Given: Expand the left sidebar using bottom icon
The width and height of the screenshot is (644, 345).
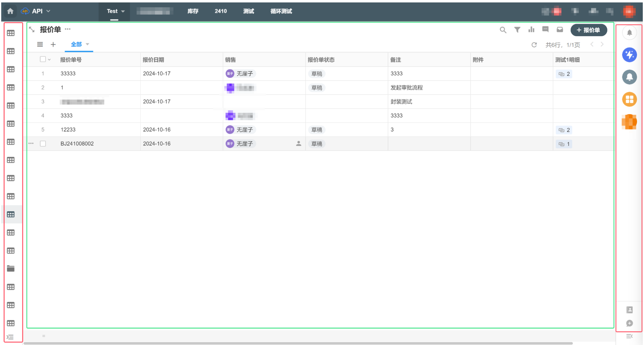Looking at the screenshot, I should (x=10, y=337).
